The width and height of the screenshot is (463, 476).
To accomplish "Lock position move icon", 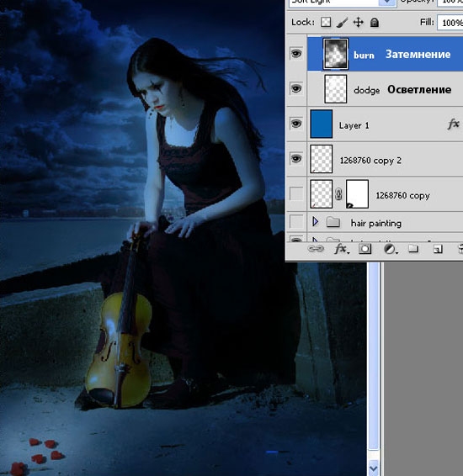I will pyautogui.click(x=358, y=23).
